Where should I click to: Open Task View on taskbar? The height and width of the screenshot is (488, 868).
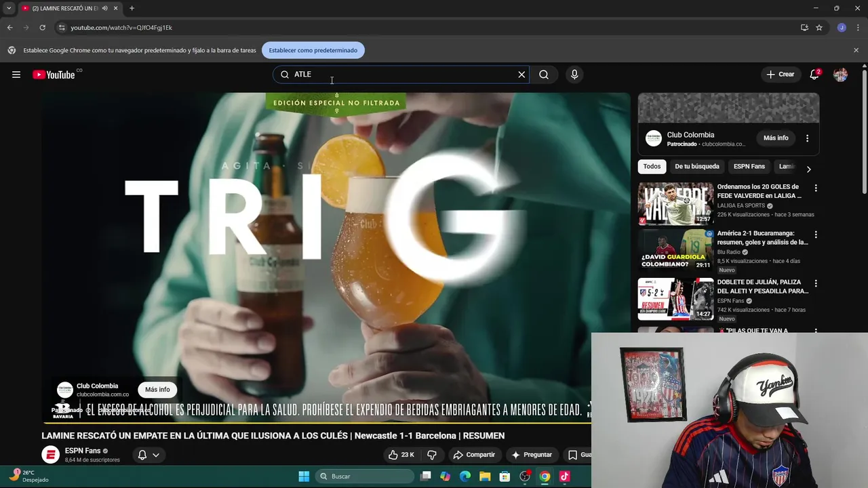[426, 476]
